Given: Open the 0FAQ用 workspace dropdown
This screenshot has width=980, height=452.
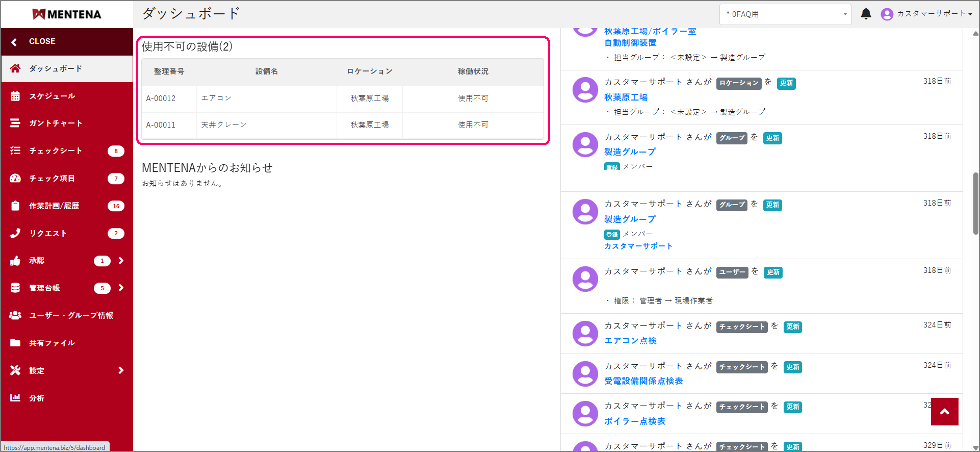Looking at the screenshot, I should point(785,14).
